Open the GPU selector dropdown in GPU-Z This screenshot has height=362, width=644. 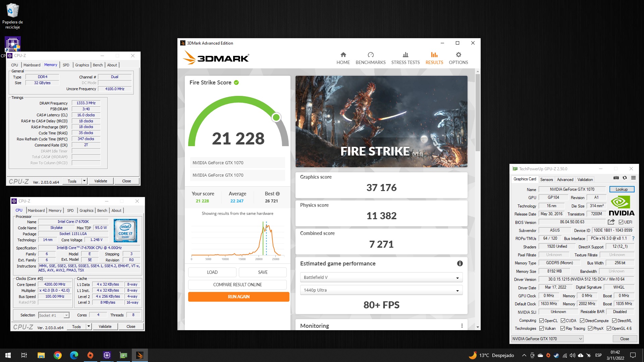(x=547, y=339)
